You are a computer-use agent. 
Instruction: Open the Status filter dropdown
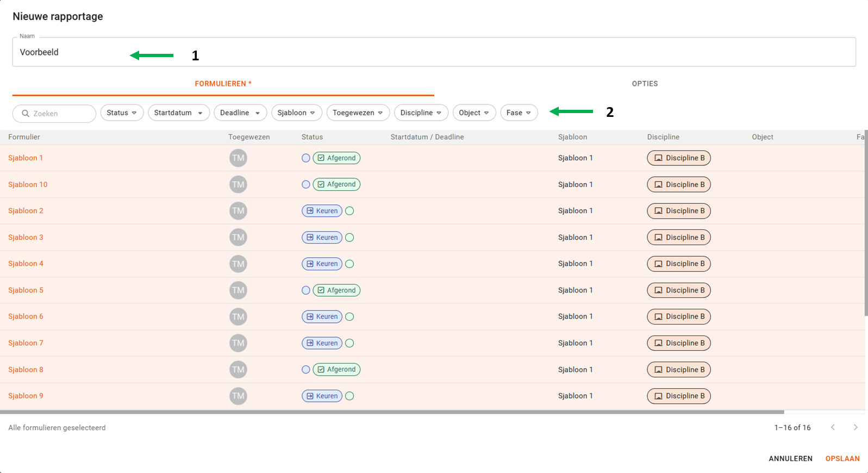pos(122,113)
